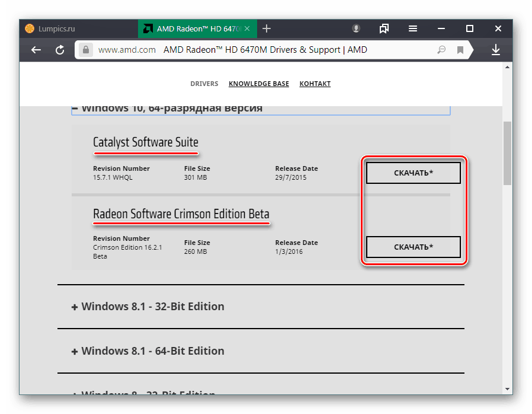Go back using the back arrow

point(36,50)
